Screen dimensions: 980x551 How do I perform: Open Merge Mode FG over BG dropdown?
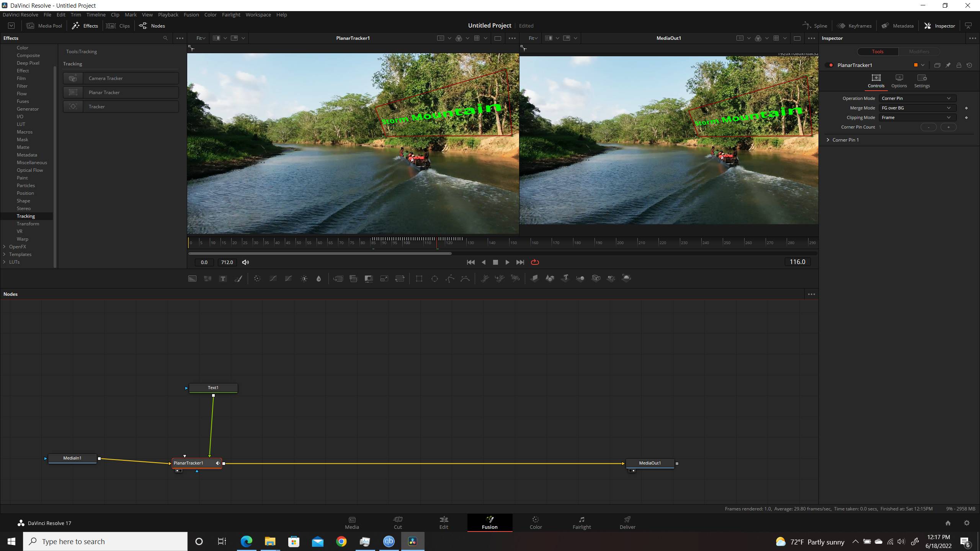coord(917,108)
